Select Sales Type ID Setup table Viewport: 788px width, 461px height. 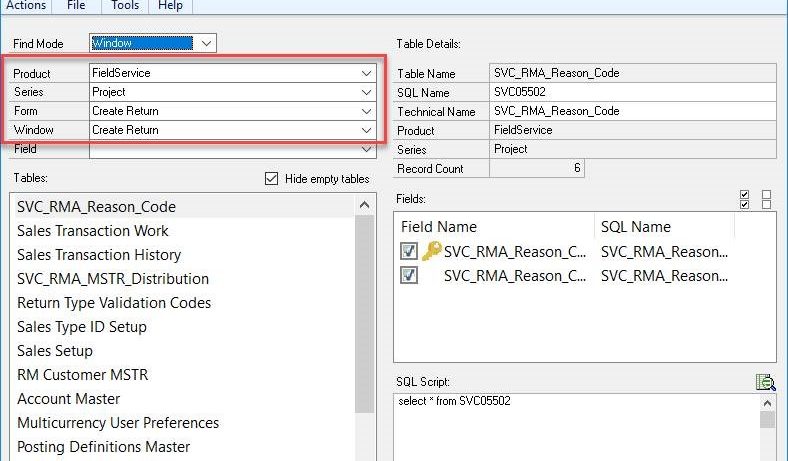pyautogui.click(x=81, y=327)
